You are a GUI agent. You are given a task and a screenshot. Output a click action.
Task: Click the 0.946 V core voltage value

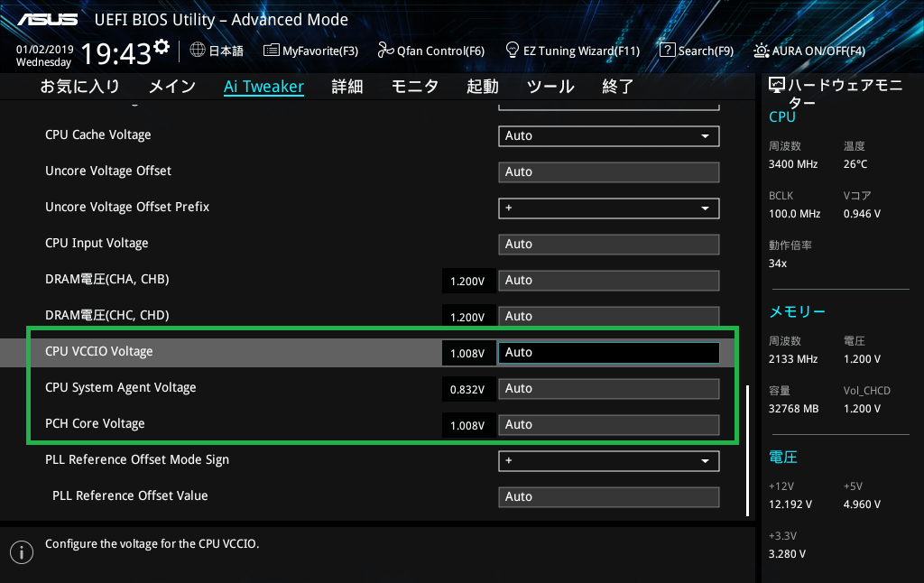coord(862,214)
